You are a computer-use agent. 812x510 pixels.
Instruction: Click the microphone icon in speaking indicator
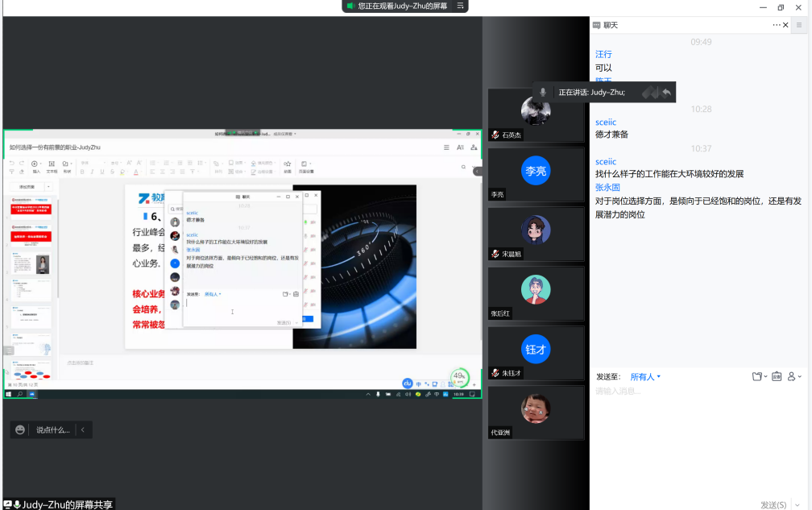point(543,92)
